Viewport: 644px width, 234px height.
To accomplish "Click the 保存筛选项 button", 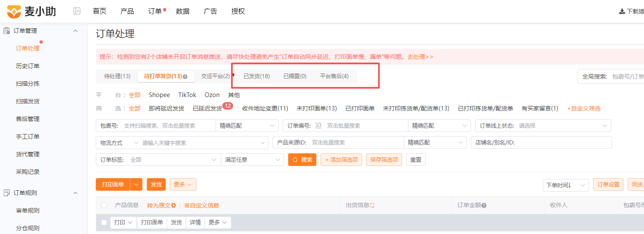I will (x=384, y=160).
